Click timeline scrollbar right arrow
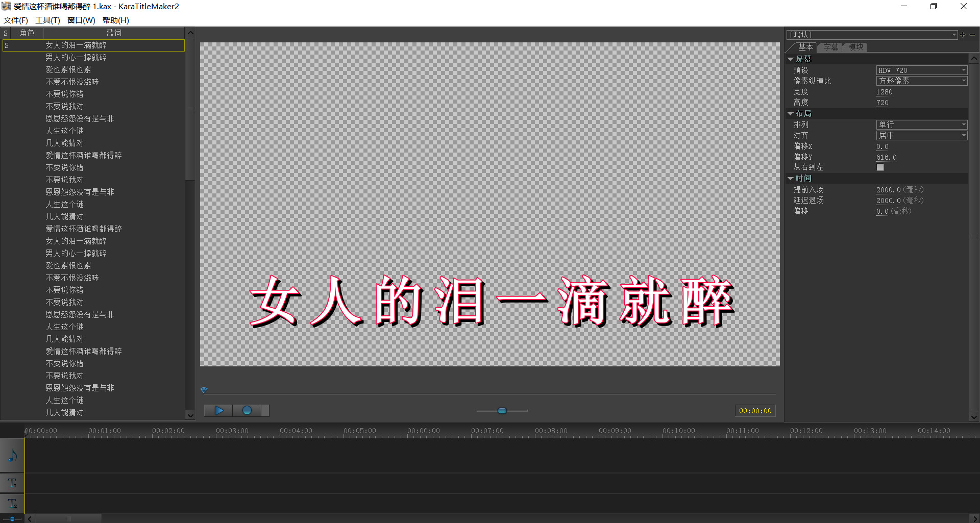The image size is (980, 523). point(974,519)
